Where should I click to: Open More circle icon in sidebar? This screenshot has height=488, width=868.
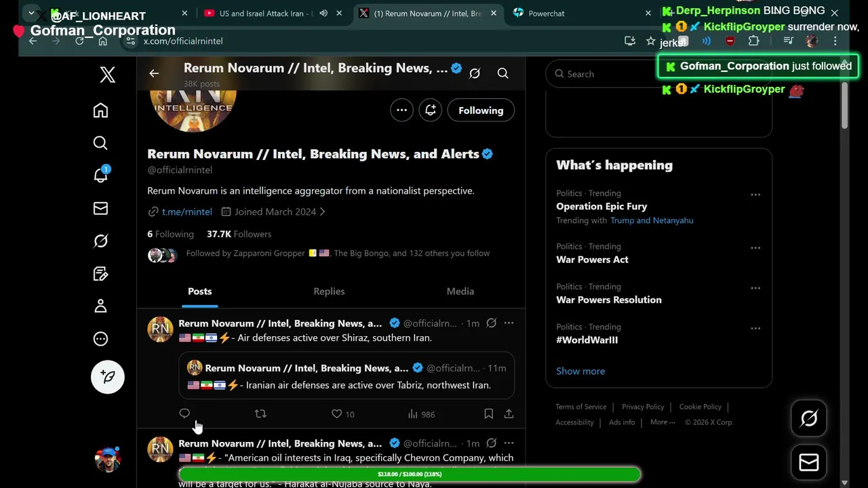click(x=100, y=339)
